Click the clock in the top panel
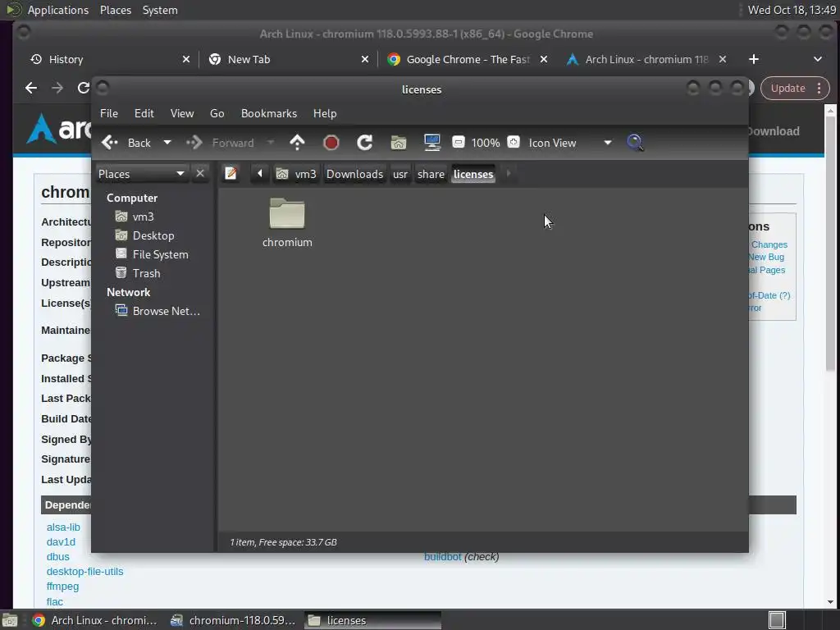This screenshot has height=630, width=840. 792,10
